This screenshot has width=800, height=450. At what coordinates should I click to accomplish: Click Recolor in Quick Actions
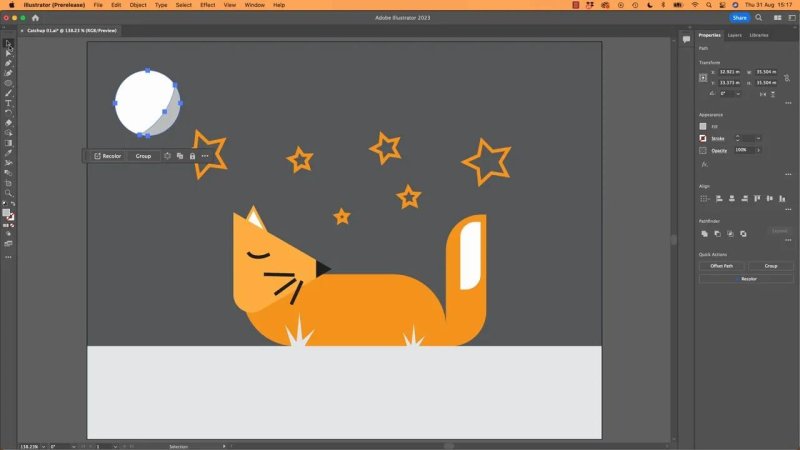coord(746,279)
